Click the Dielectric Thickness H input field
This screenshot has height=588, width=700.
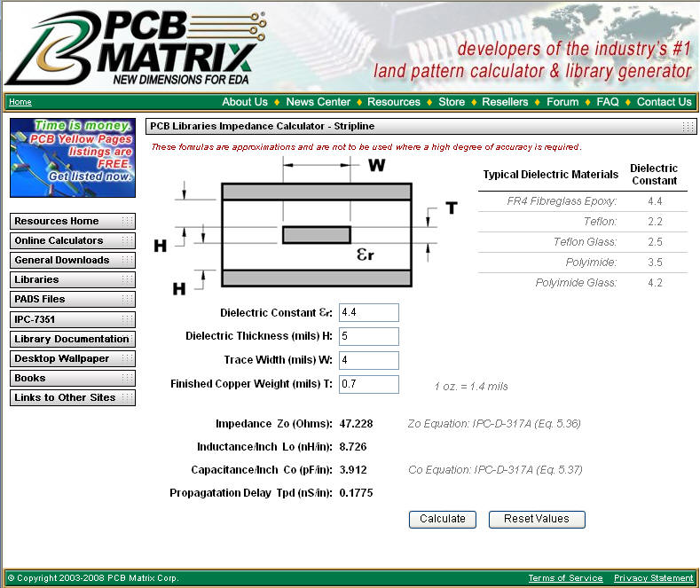369,336
